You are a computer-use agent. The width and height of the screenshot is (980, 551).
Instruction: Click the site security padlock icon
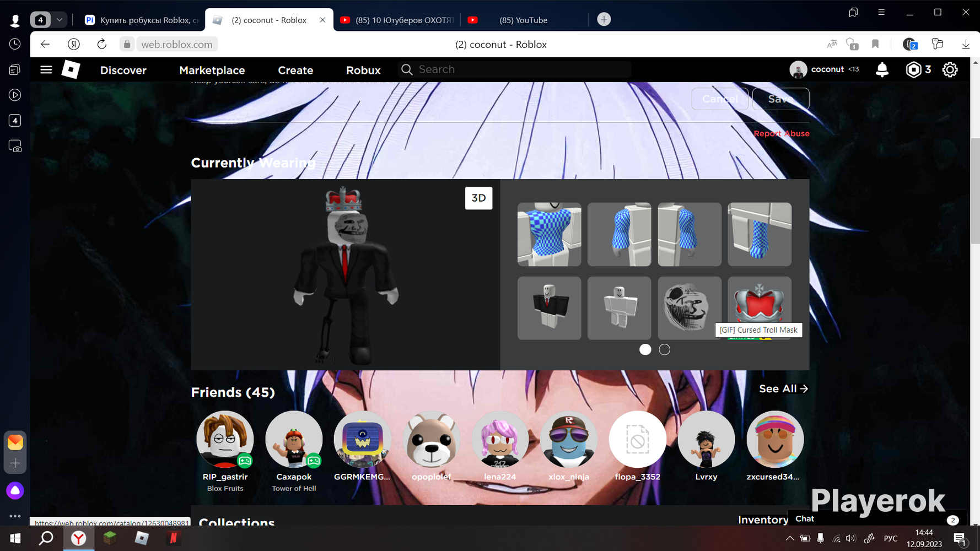coord(127,44)
